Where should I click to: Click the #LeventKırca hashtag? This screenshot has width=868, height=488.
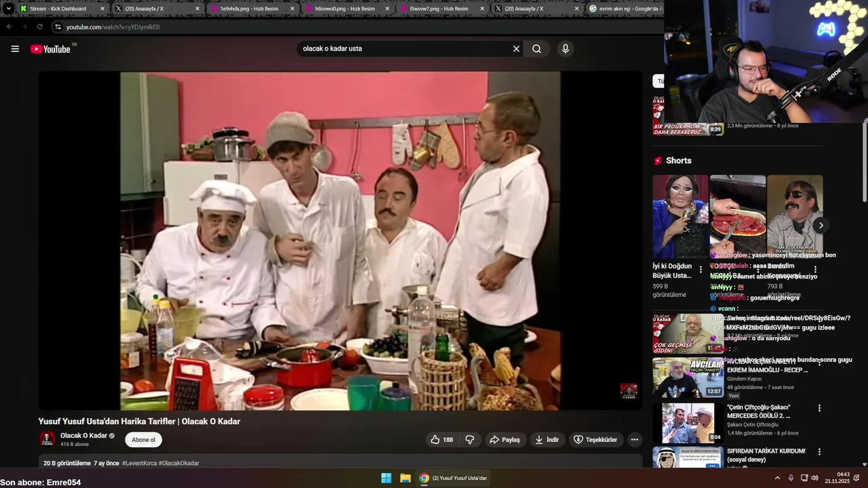[x=140, y=464]
